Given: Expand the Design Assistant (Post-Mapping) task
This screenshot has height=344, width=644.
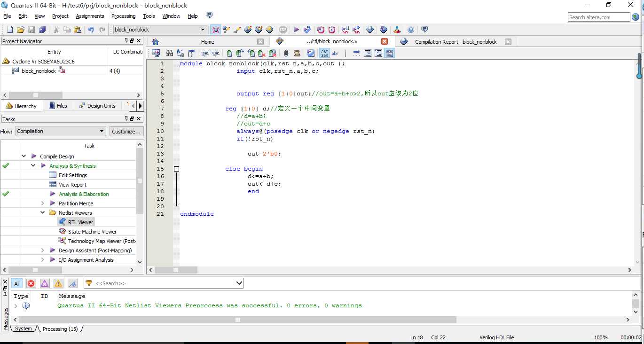Looking at the screenshot, I should click(x=42, y=250).
